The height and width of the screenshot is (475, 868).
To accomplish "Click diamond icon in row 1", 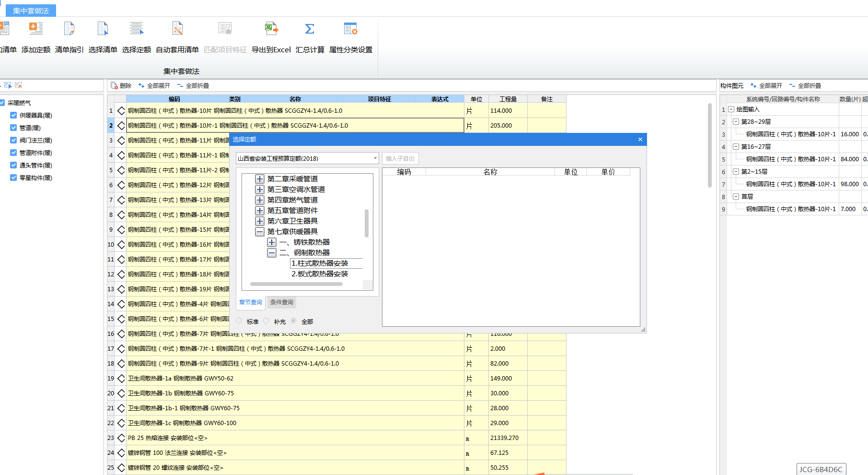I will (121, 111).
